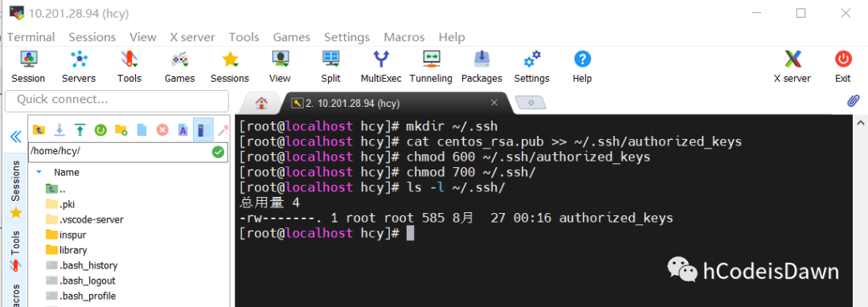Upload files in SFTP toolbar

coord(80,130)
